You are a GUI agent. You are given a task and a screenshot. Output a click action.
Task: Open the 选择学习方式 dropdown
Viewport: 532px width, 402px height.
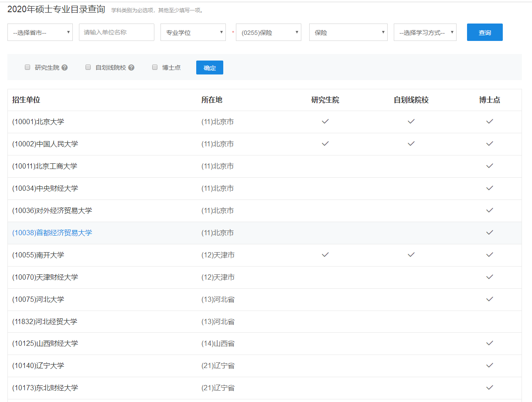coord(425,32)
